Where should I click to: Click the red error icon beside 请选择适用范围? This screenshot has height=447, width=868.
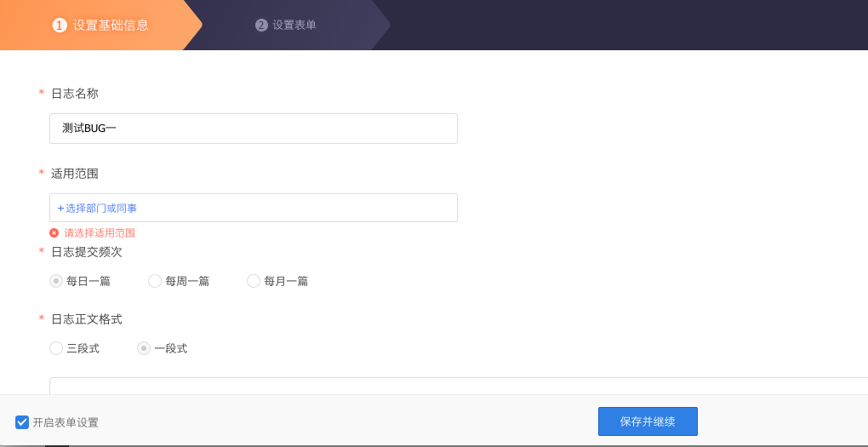[x=54, y=232]
